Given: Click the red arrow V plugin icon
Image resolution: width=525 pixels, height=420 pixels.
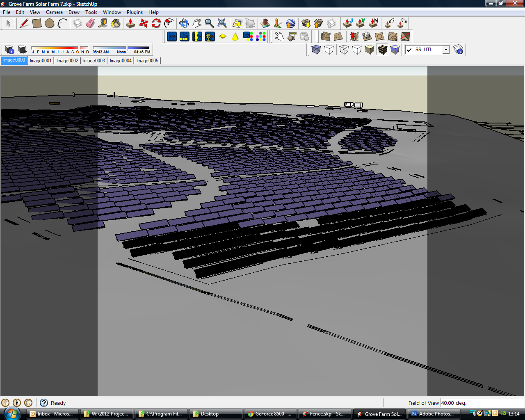Looking at the screenshot, I should click(361, 23).
